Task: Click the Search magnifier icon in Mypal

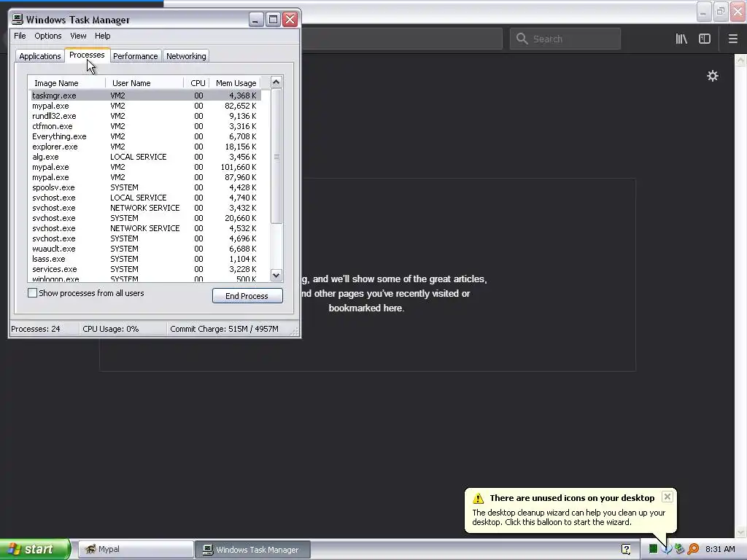Action: click(522, 39)
